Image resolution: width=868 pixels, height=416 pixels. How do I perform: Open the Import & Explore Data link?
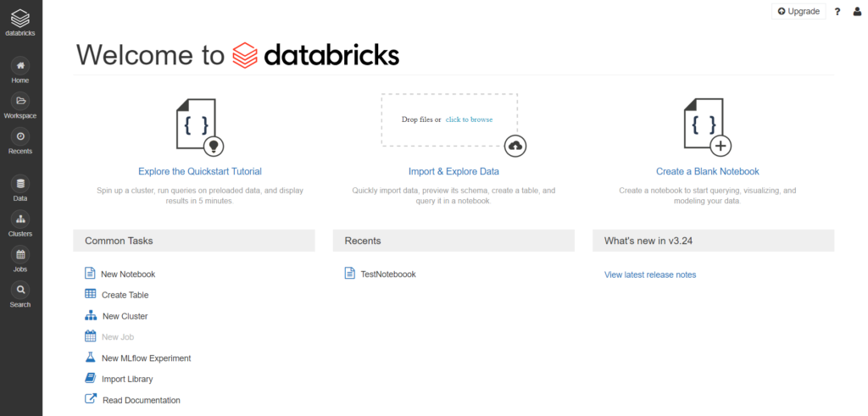coord(454,171)
